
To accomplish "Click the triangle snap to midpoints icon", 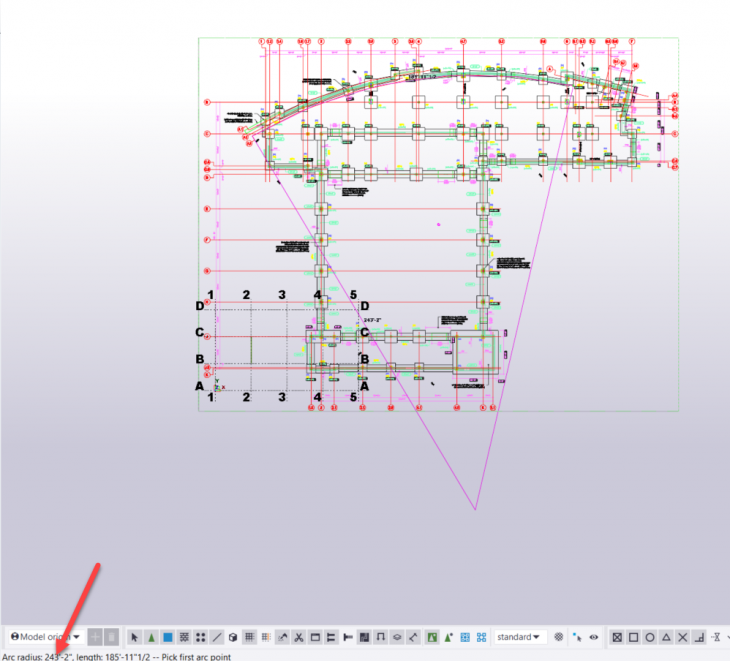I will [666, 637].
